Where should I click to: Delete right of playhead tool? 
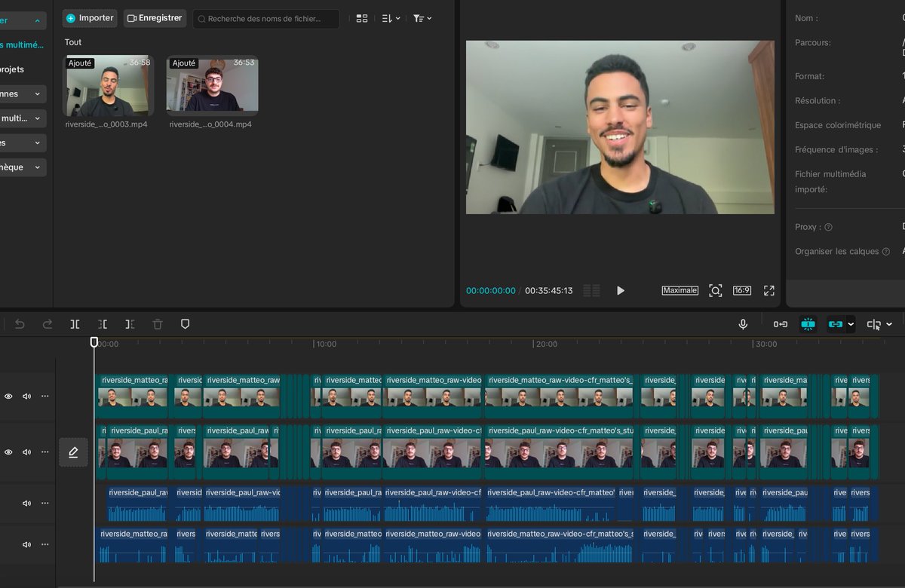coord(130,324)
